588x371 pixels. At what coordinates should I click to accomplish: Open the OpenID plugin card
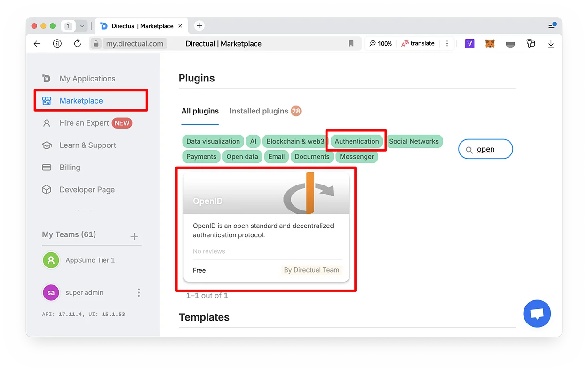tap(266, 227)
